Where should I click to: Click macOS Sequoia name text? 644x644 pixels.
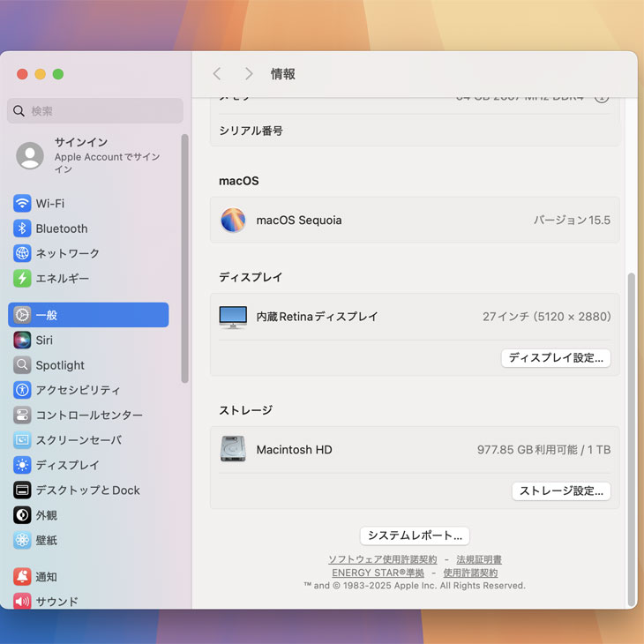tap(299, 221)
